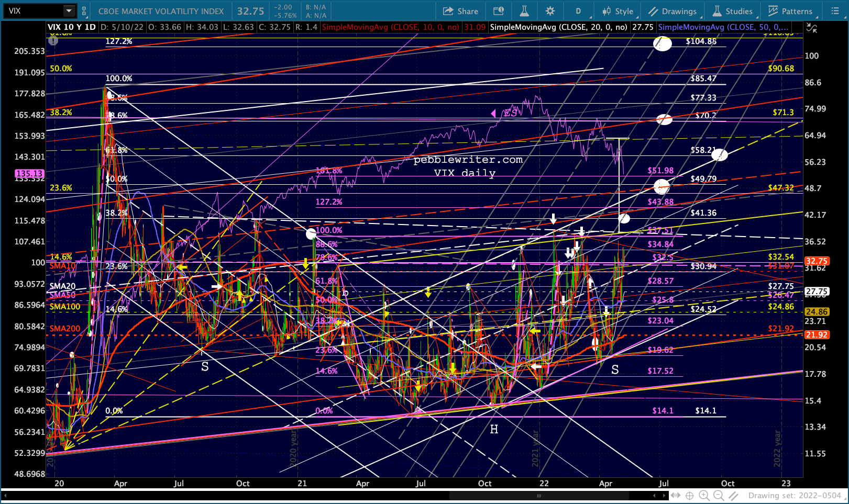
Task: Click the crosshair pan tool icon
Action: click(690, 496)
